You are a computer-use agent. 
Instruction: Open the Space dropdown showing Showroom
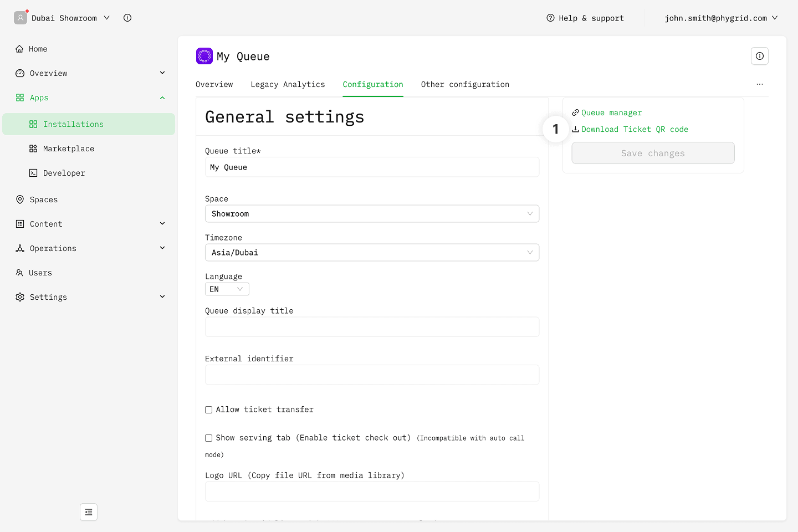click(x=372, y=214)
